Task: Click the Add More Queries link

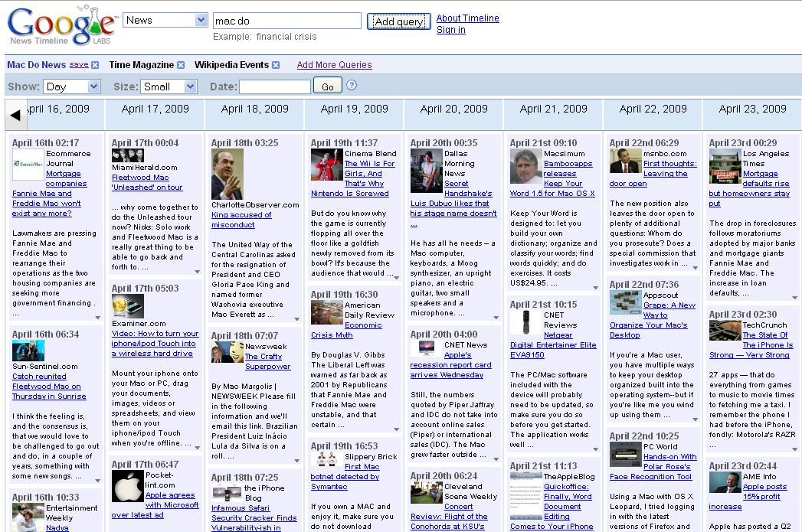Action: [334, 65]
